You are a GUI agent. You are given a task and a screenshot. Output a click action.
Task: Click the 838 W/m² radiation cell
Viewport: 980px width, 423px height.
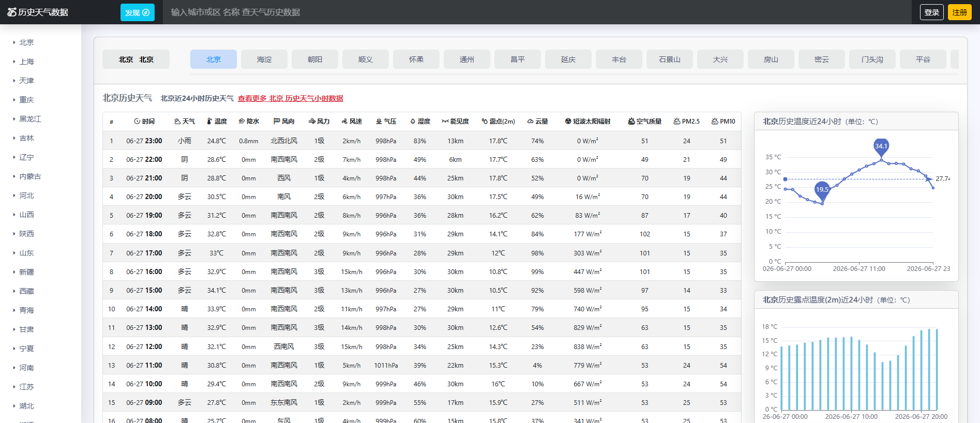click(587, 346)
